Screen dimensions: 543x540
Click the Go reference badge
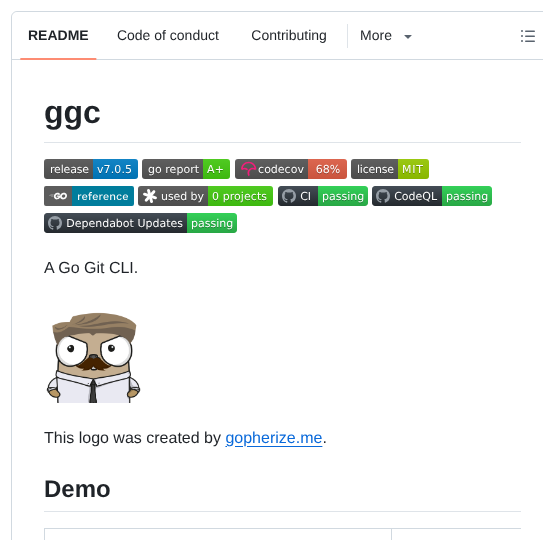89,196
